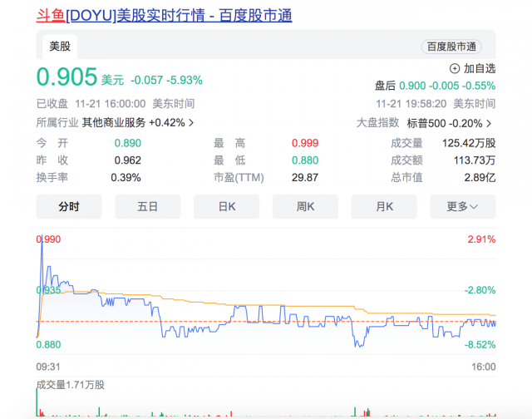The width and height of the screenshot is (532, 419).
Task: Click the plus icon beside 加自选
Action: point(455,68)
